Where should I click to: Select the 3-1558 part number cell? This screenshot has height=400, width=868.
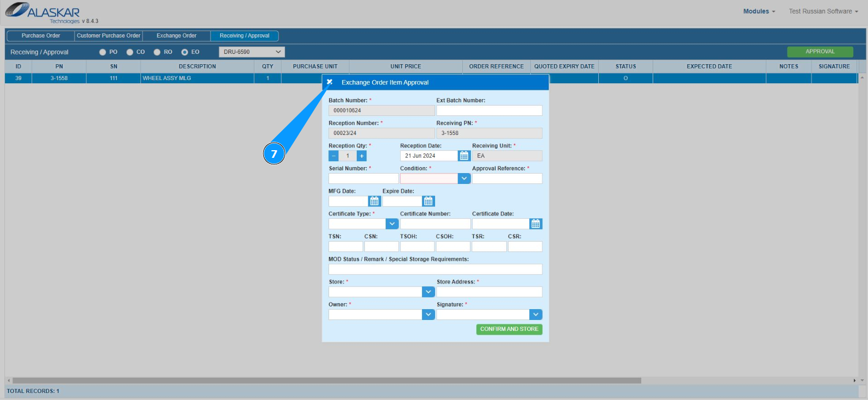click(59, 78)
